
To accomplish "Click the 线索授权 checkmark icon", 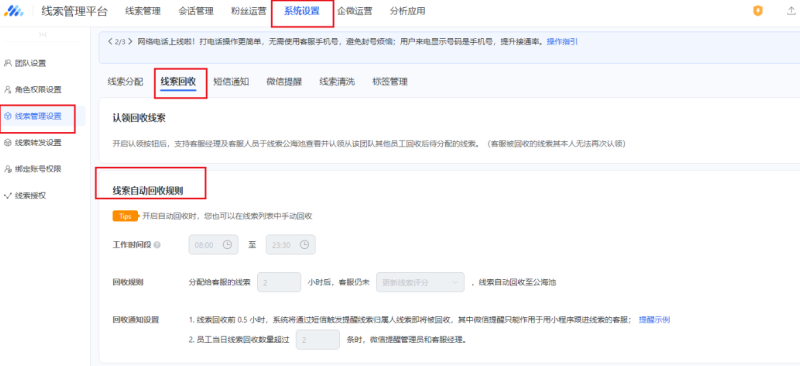I will [x=8, y=196].
